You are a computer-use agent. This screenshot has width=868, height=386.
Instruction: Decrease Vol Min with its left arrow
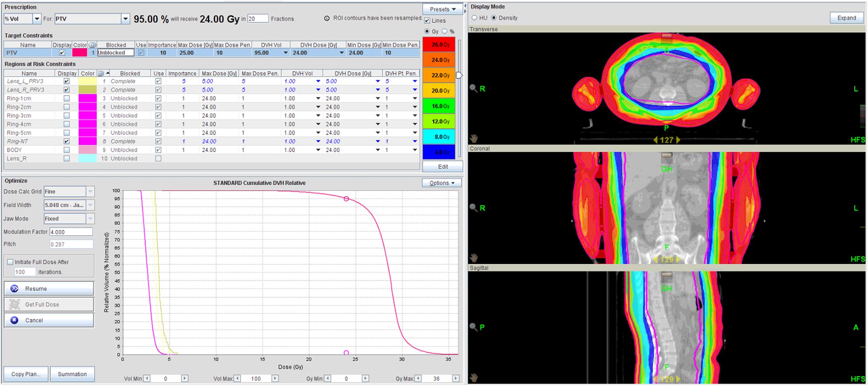pos(147,378)
